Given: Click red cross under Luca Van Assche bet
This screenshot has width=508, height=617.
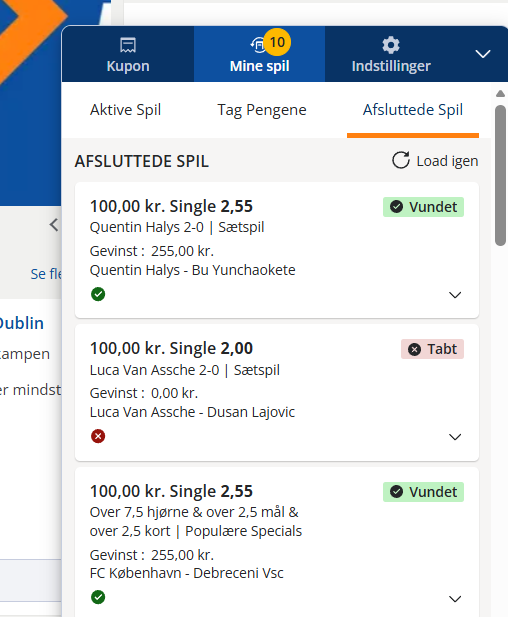Looking at the screenshot, I should (98, 436).
